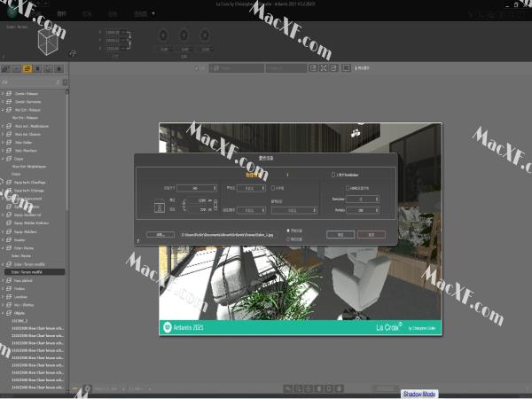Viewport: 532px width, 399px height.
Task: Click the red-outlined Cancel button in dialog
Action: coord(372,234)
